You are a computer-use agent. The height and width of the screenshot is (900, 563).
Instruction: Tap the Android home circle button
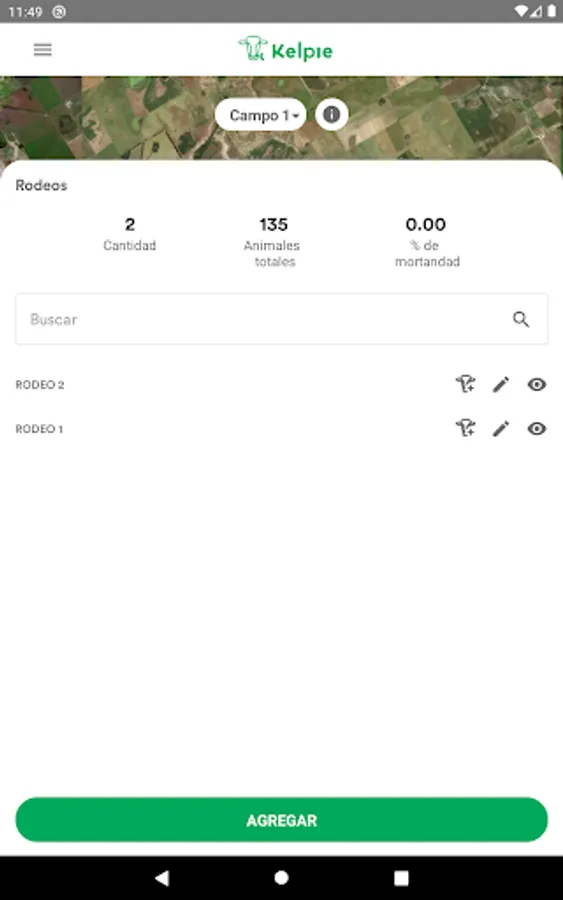tap(281, 878)
